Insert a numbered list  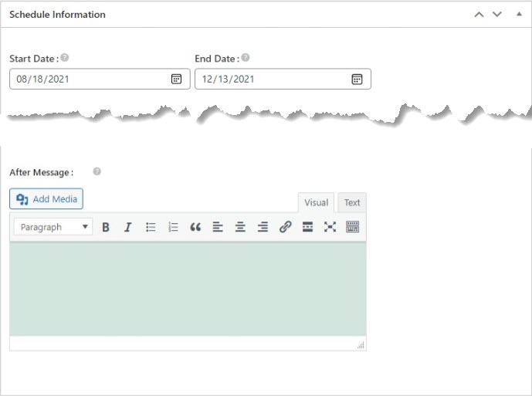pyautogui.click(x=173, y=227)
